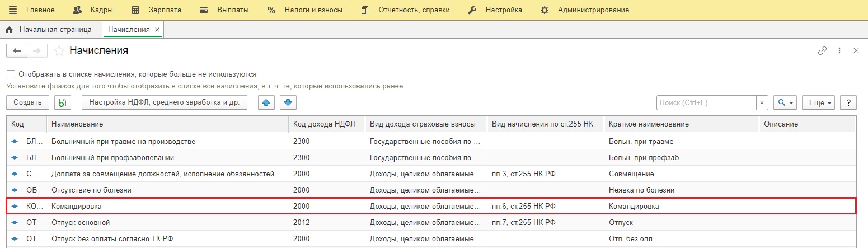Image resolution: width=868 pixels, height=248 pixels.
Task: Click row icon of Доплата за совмещение должностей
Action: click(x=15, y=174)
